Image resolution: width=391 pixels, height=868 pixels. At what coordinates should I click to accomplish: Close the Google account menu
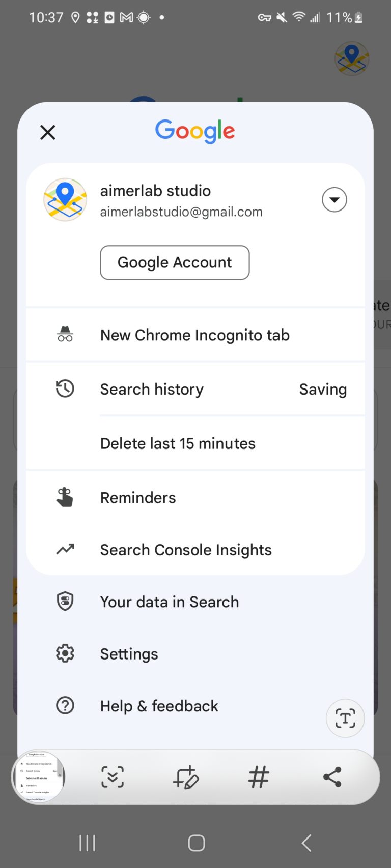pos(48,133)
